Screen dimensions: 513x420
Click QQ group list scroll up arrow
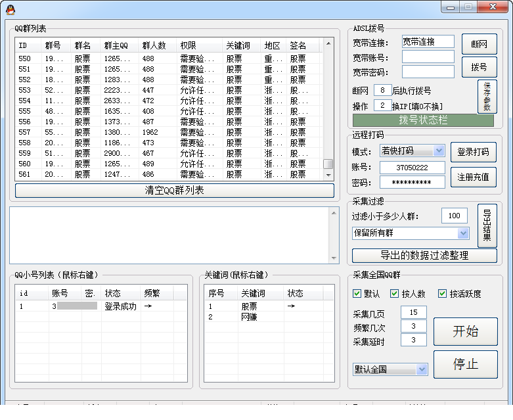point(328,43)
